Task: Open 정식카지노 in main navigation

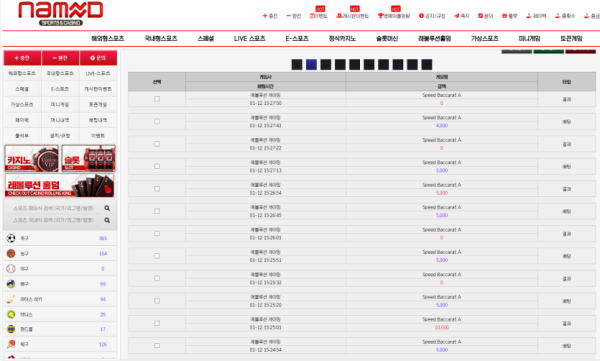Action: pos(342,38)
